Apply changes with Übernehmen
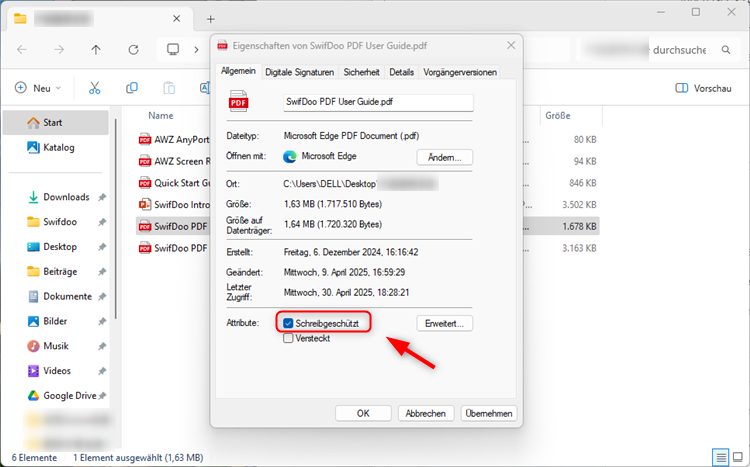750x467 pixels. pyautogui.click(x=488, y=413)
